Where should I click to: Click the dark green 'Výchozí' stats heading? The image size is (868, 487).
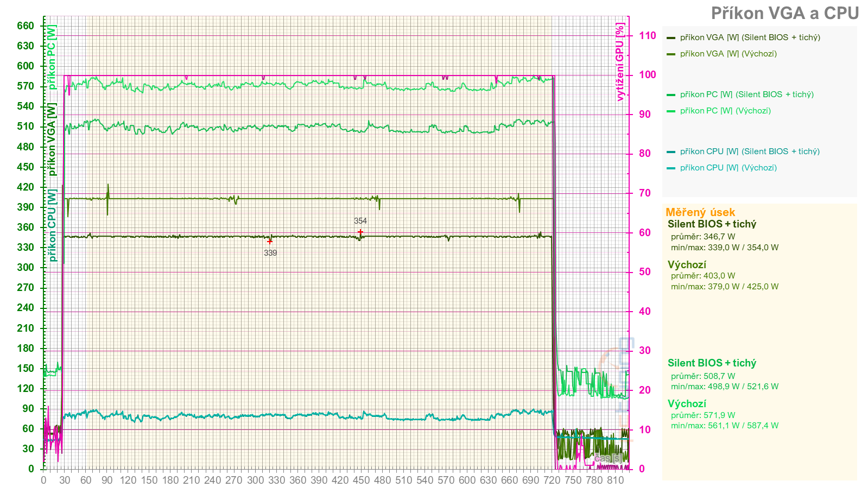(687, 265)
